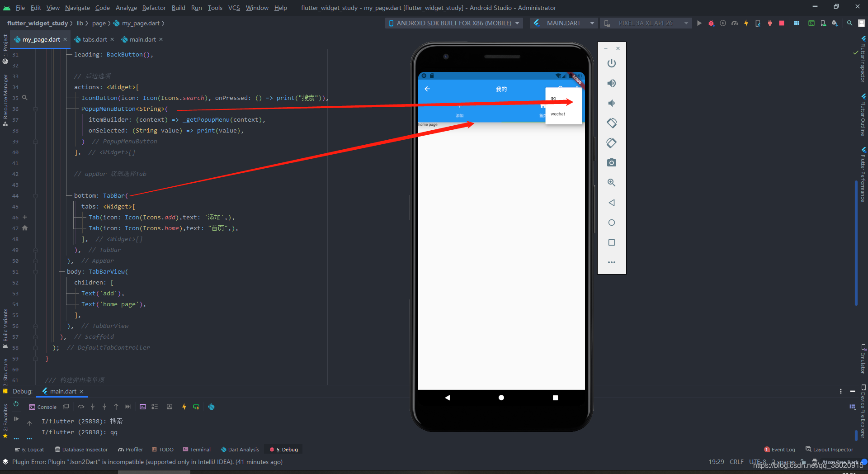
Task: Open the VCS menu
Action: coord(234,8)
